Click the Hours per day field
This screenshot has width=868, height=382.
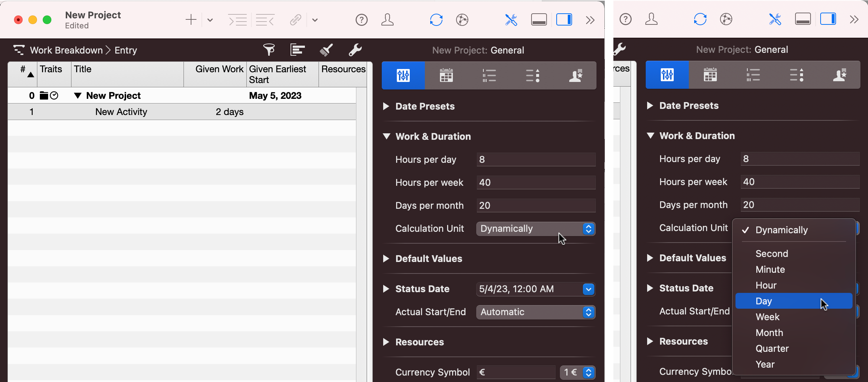535,160
